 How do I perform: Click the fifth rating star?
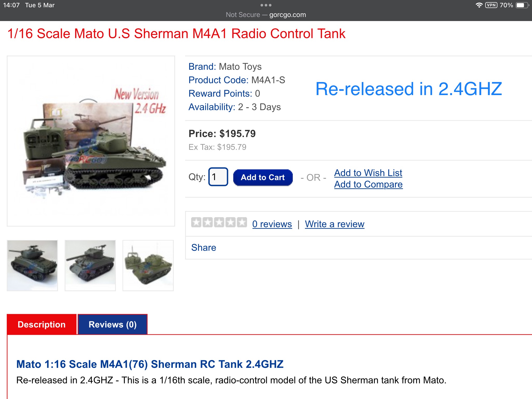click(x=242, y=222)
